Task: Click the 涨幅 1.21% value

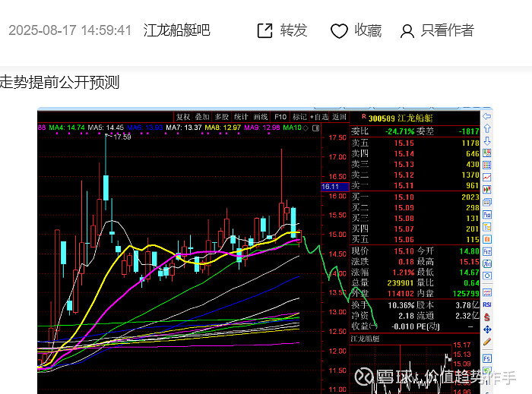Action: 404,273
